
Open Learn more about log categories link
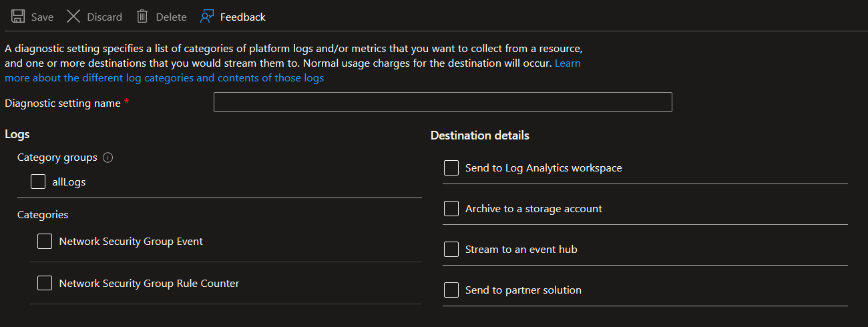[164, 78]
